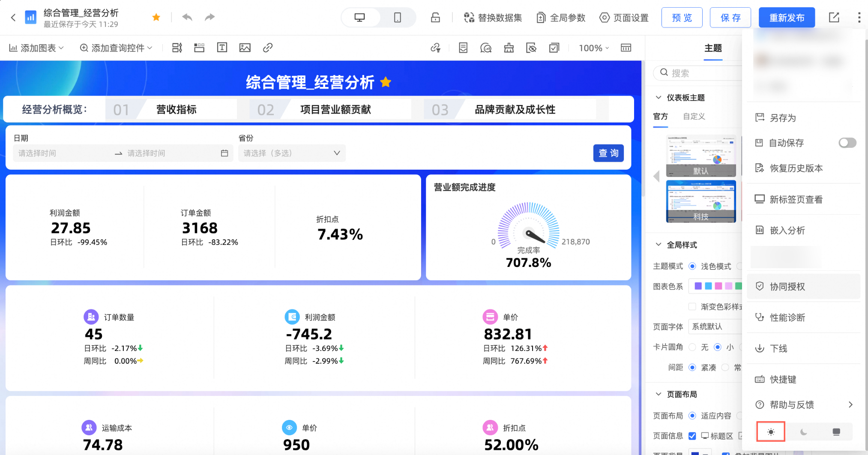The image size is (868, 455).
Task: Click the 预览 preview button
Action: pos(682,18)
